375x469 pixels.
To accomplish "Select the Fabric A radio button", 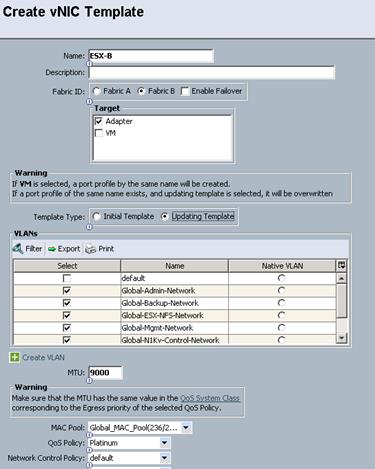I will 97,91.
